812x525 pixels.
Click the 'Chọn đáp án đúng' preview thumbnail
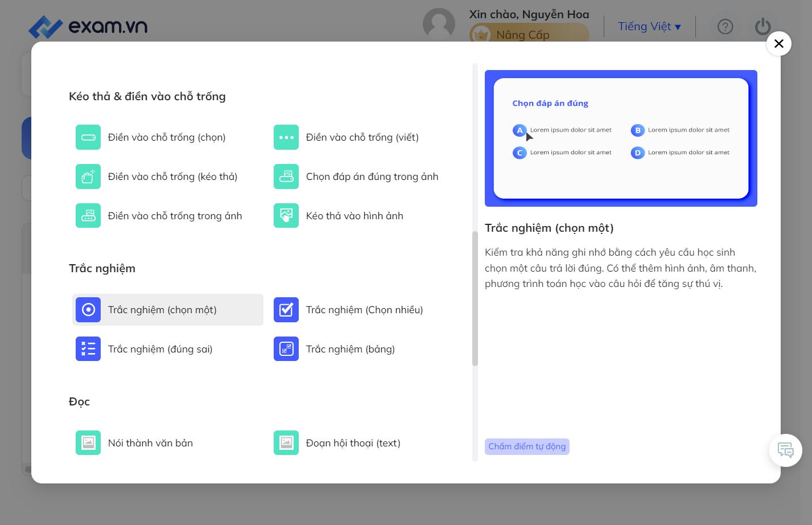tap(621, 138)
